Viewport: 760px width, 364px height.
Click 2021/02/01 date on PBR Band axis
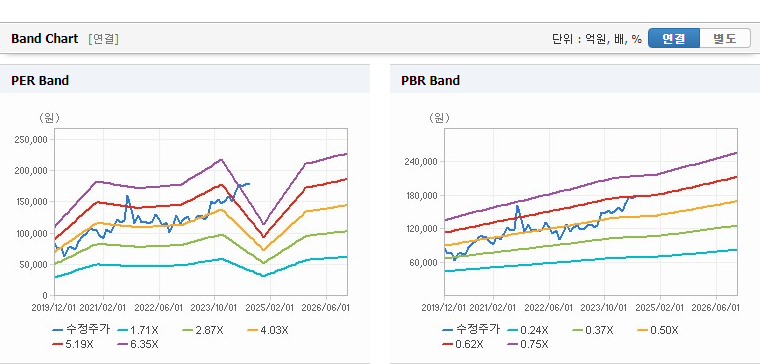492,308
